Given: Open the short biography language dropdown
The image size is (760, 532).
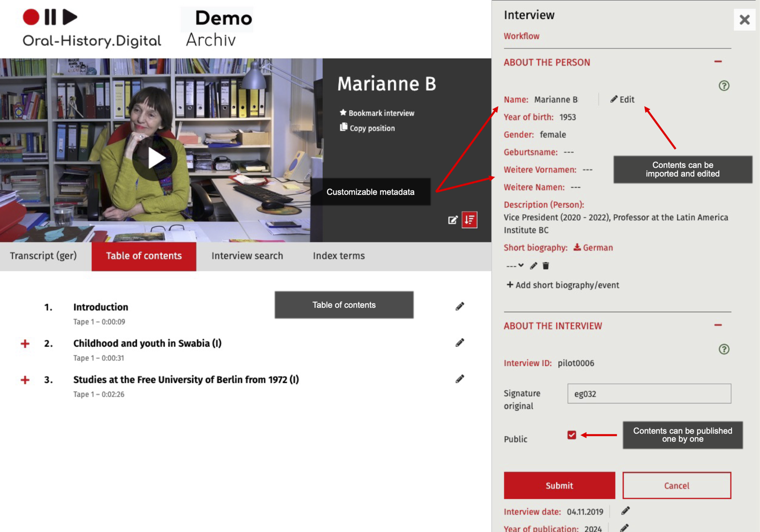Looking at the screenshot, I should (x=515, y=266).
